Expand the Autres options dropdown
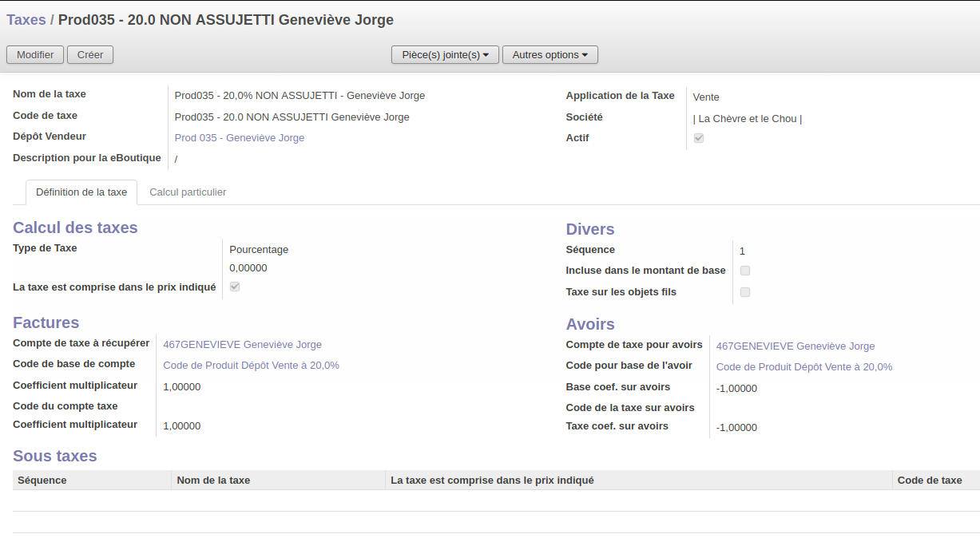This screenshot has height=538, width=980. [550, 54]
